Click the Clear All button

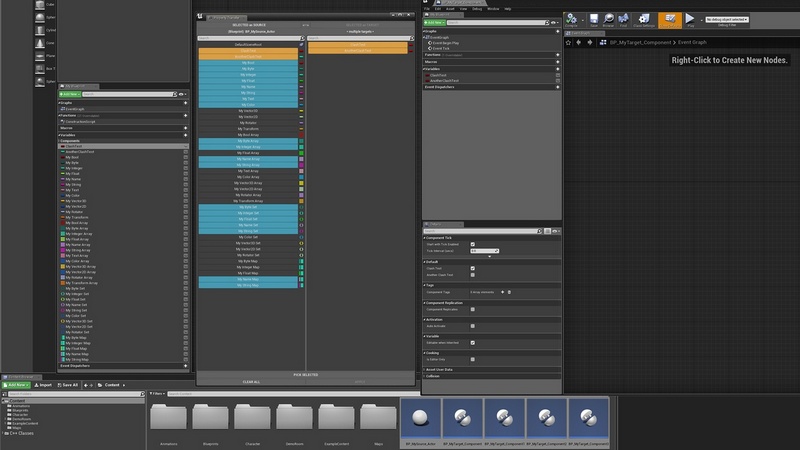[x=251, y=382]
